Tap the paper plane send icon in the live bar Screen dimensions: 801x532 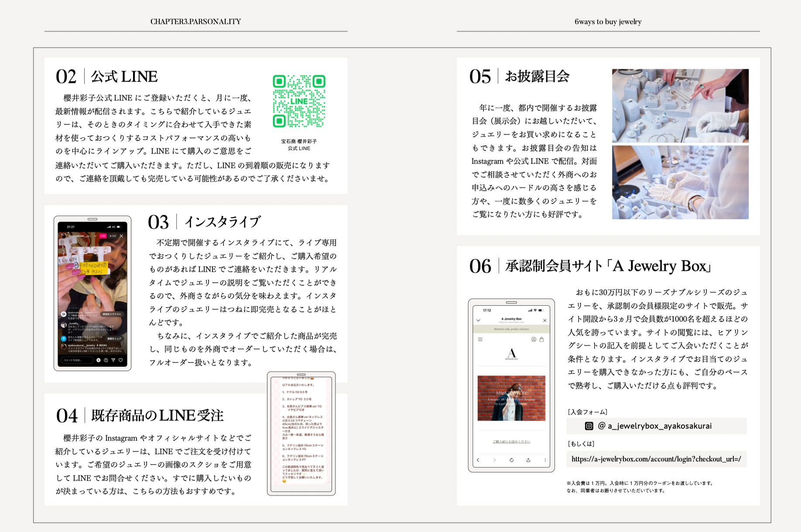pos(113,360)
